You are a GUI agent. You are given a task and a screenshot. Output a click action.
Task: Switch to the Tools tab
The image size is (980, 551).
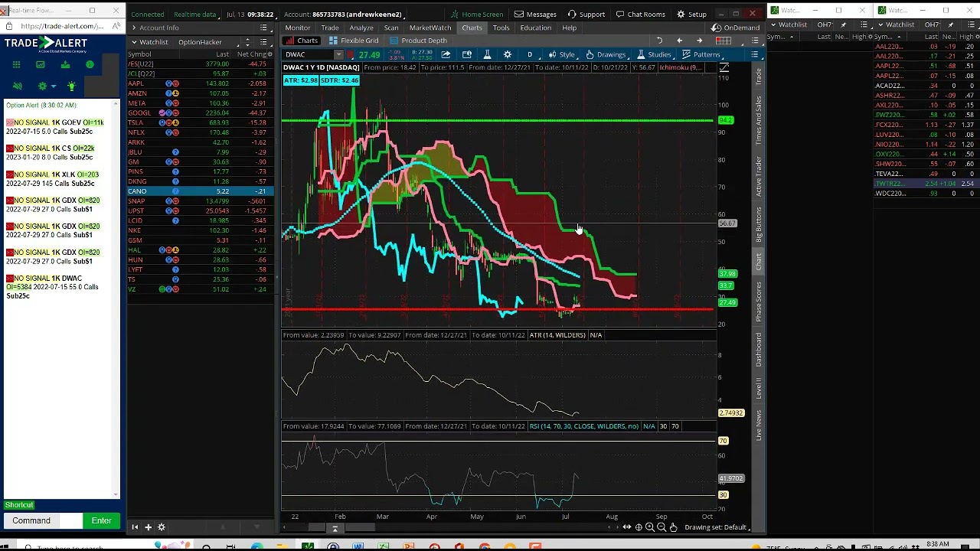501,28
